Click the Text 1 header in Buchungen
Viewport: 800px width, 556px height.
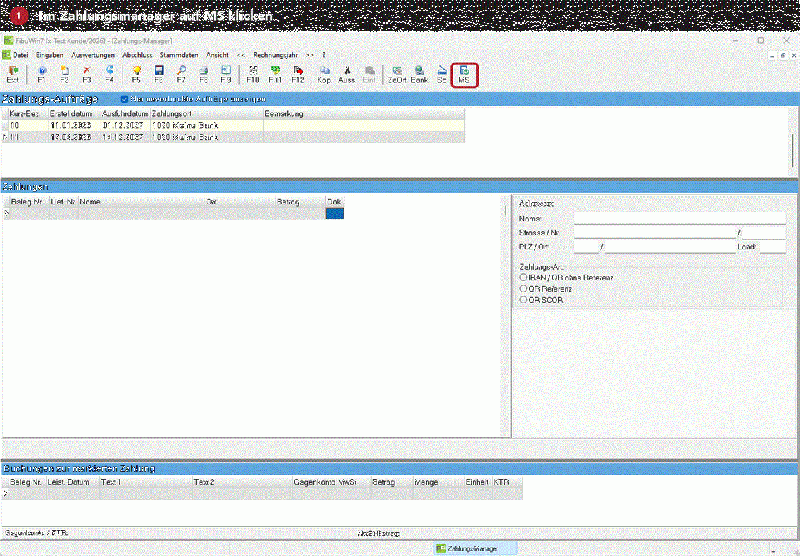pyautogui.click(x=145, y=482)
